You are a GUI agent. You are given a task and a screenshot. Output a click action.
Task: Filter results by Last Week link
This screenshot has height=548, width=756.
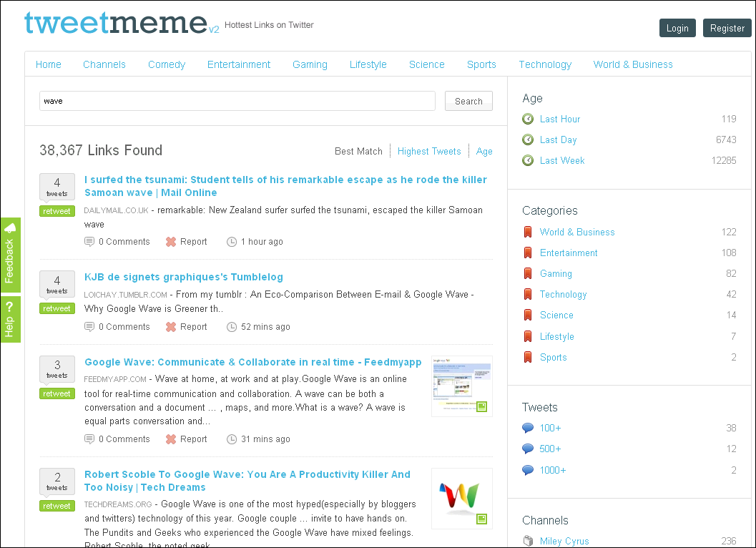coord(562,161)
